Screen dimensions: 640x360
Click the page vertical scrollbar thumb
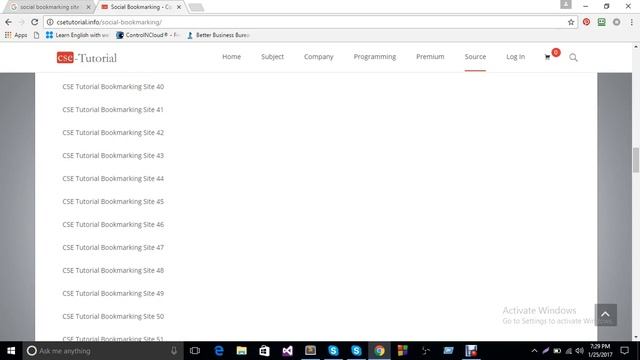pos(636,160)
